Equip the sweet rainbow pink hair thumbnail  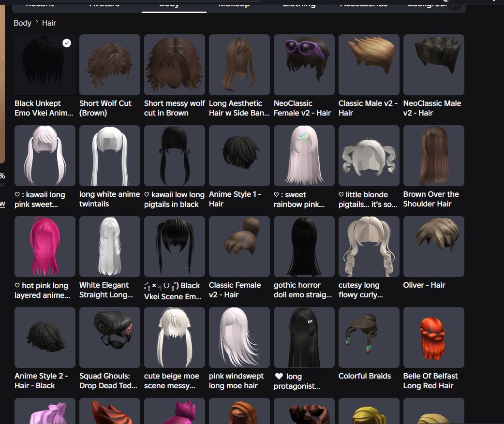click(x=304, y=156)
